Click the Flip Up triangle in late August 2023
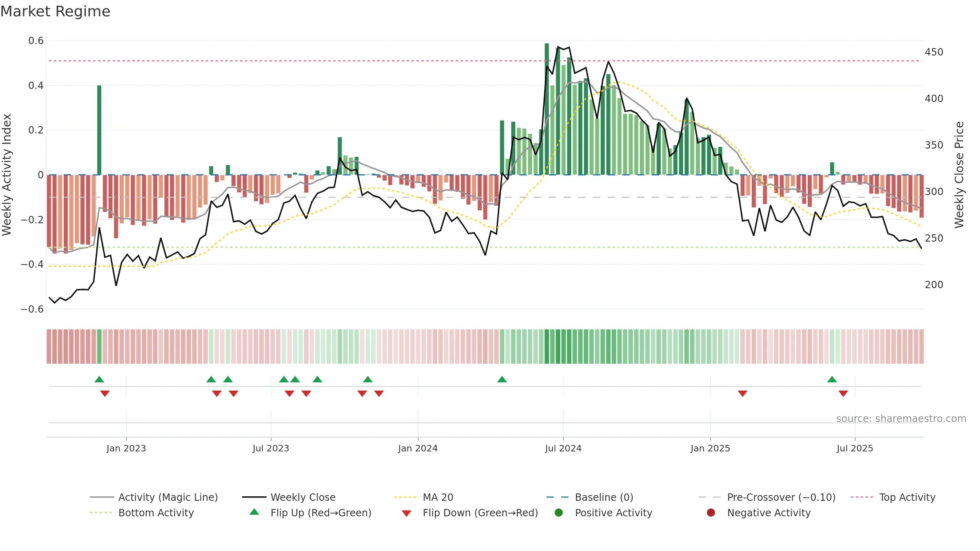980x551 pixels. click(317, 379)
